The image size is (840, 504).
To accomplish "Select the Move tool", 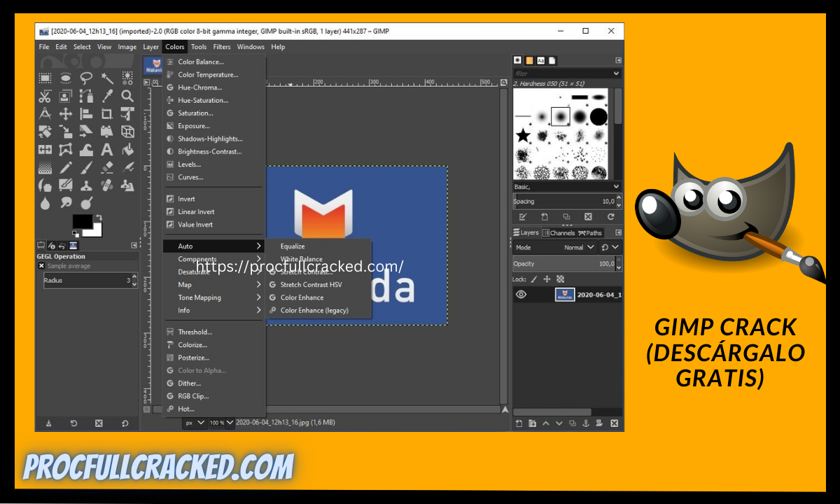I will pyautogui.click(x=66, y=113).
